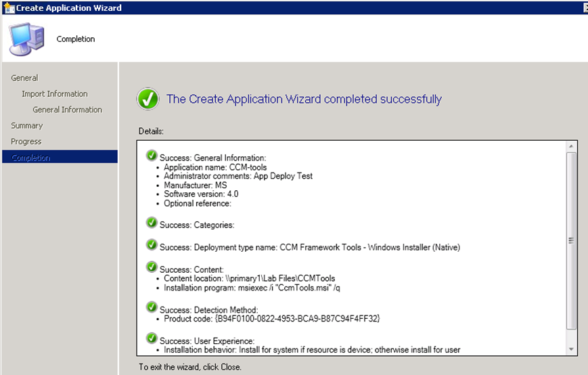Click the Product code GUID line
The height and width of the screenshot is (375, 588).
[x=272, y=319]
